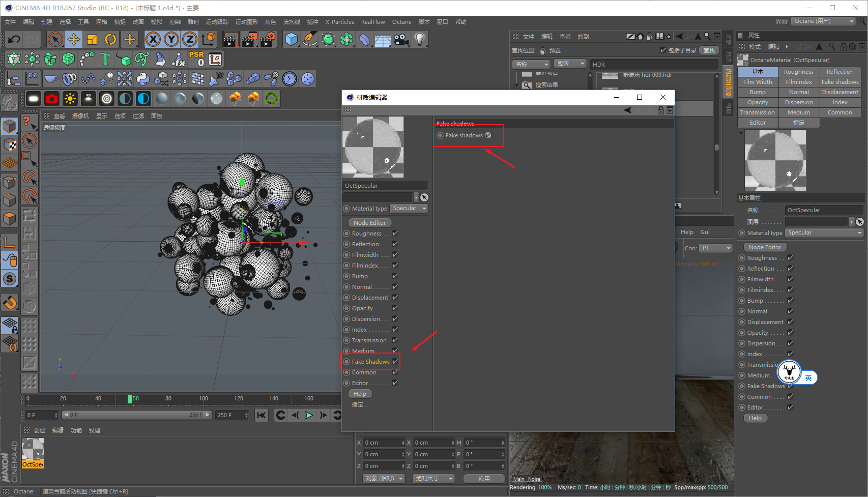Click search magnifier in attributes panel
The image size is (868, 497).
pos(832,46)
